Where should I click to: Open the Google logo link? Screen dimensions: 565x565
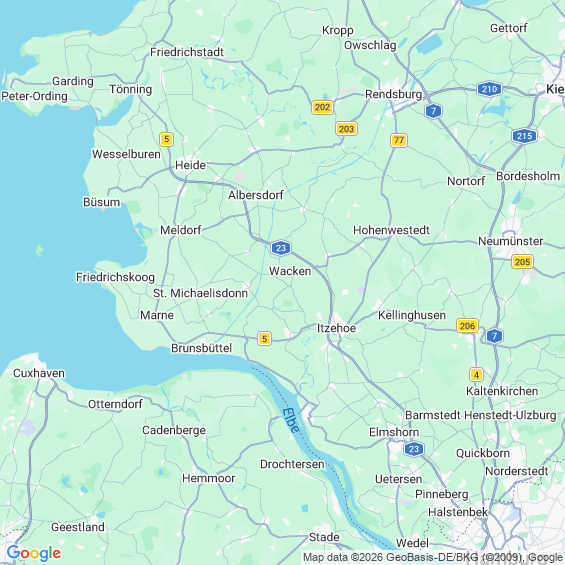(34, 553)
